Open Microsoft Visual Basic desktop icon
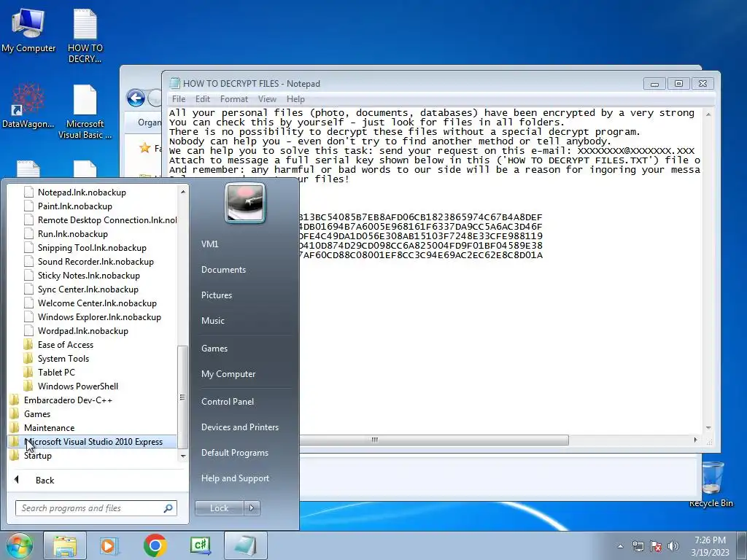Image resolution: width=747 pixels, height=560 pixels. (x=85, y=112)
